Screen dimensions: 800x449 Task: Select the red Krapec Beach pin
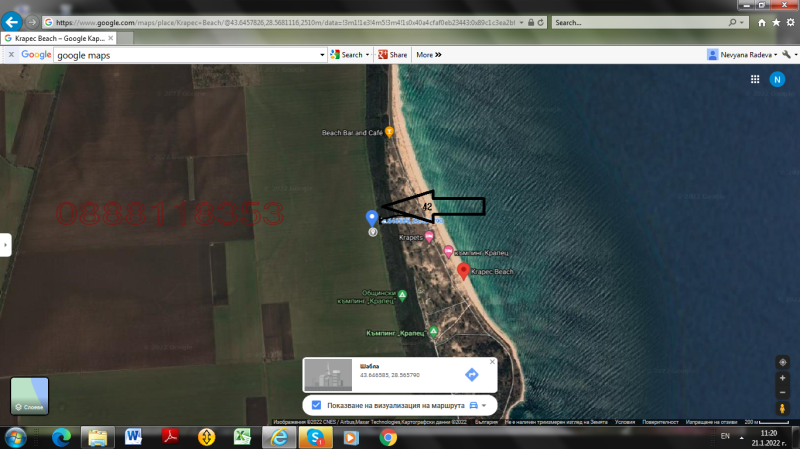[462, 270]
